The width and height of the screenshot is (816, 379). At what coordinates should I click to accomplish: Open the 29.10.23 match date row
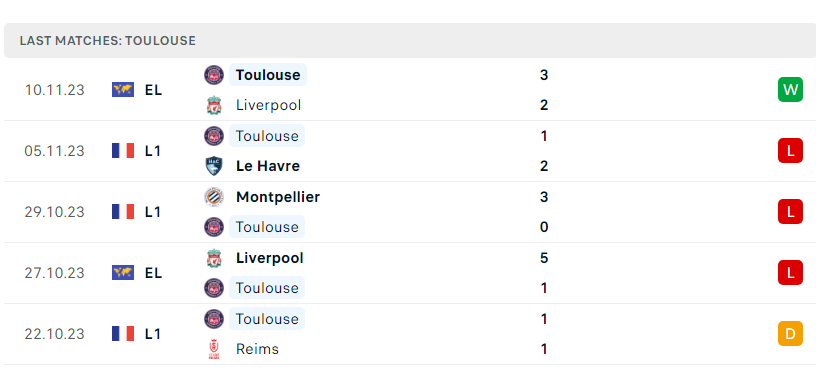point(408,212)
